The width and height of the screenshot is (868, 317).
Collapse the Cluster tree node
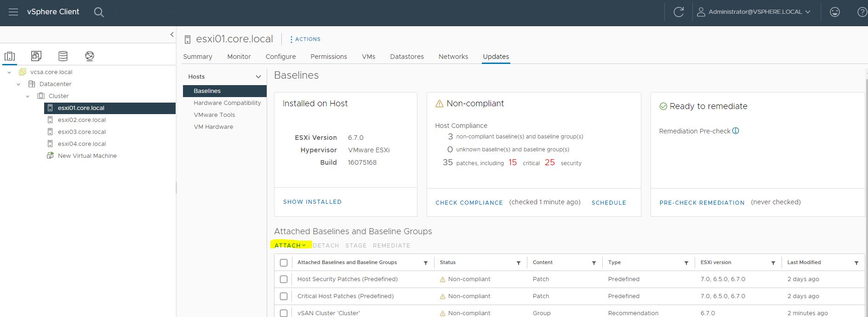[x=28, y=96]
